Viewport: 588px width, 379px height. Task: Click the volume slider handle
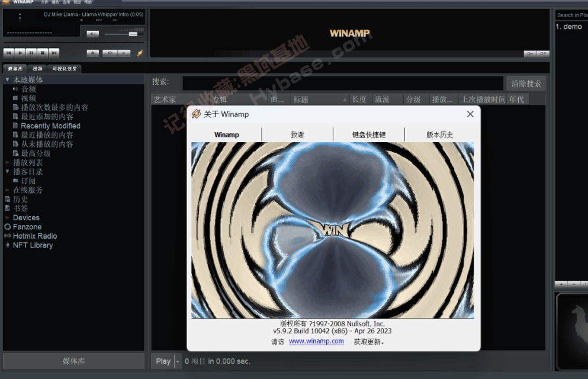tap(133, 34)
